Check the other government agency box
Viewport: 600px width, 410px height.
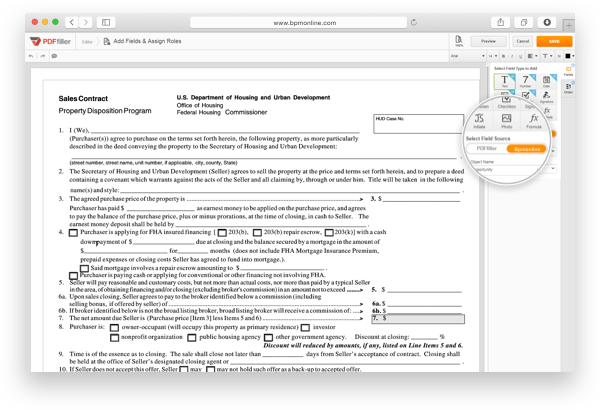pos(269,338)
